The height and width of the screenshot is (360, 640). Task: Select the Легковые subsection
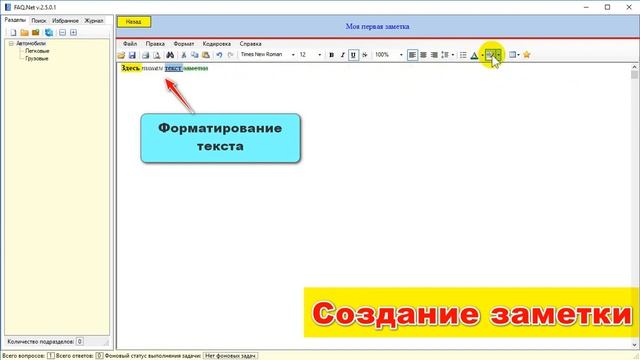pos(37,51)
